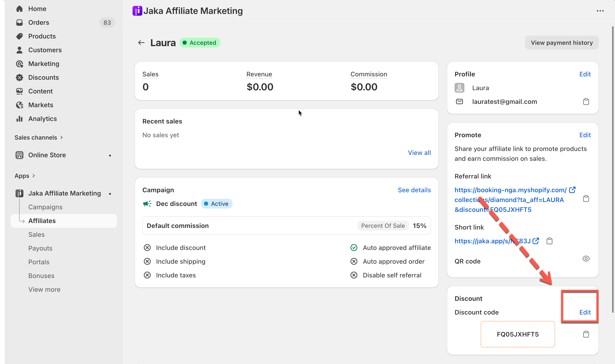Open Analytics from the sidebar
The width and height of the screenshot is (615, 364).
click(42, 119)
